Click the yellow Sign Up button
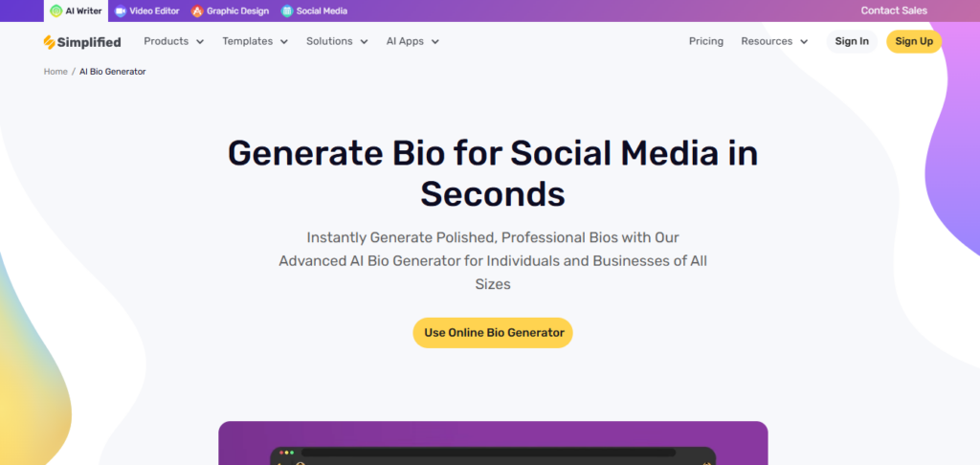Viewport: 980px width, 465px height. point(914,41)
